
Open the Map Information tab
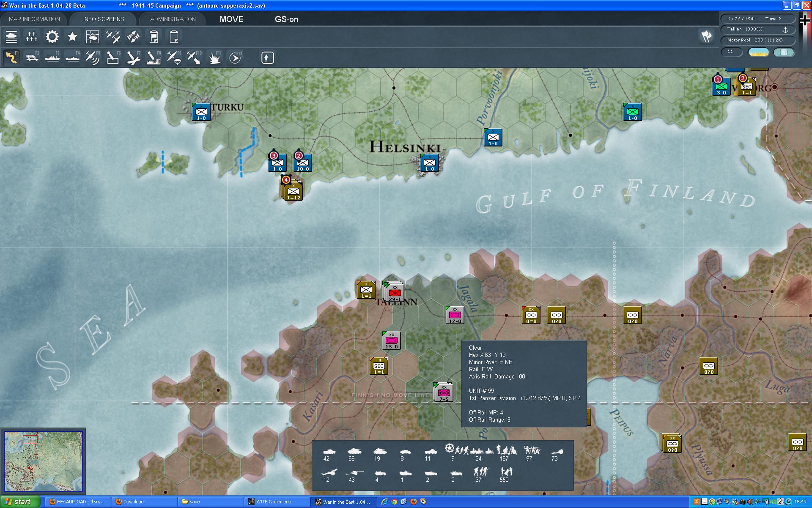pos(34,19)
